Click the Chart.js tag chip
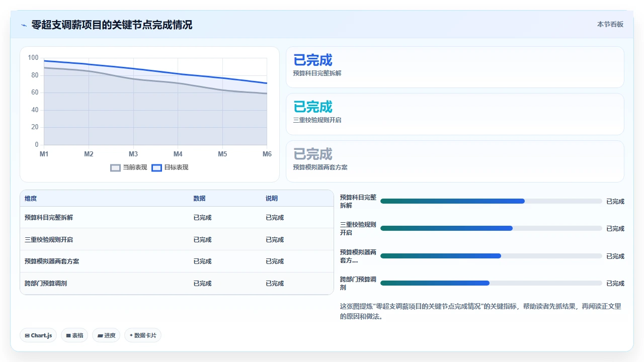The image size is (644, 362). [38, 335]
